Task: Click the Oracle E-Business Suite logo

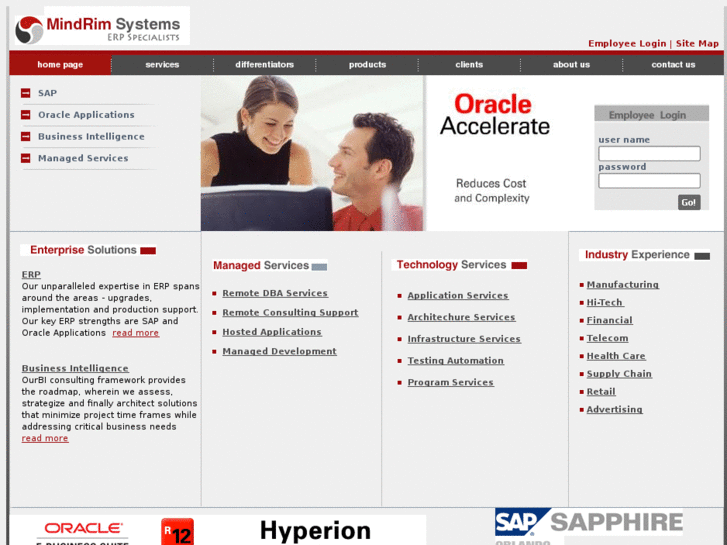Action: pyautogui.click(x=83, y=532)
